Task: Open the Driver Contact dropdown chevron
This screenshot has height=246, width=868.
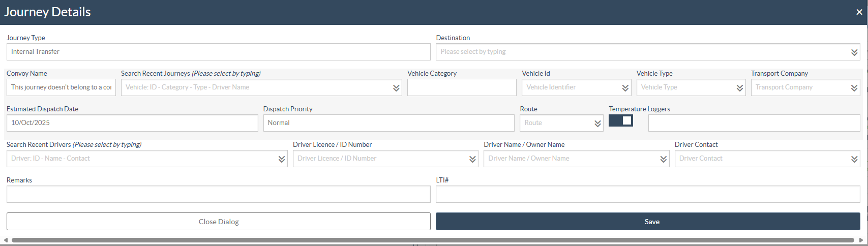Action: (854, 159)
